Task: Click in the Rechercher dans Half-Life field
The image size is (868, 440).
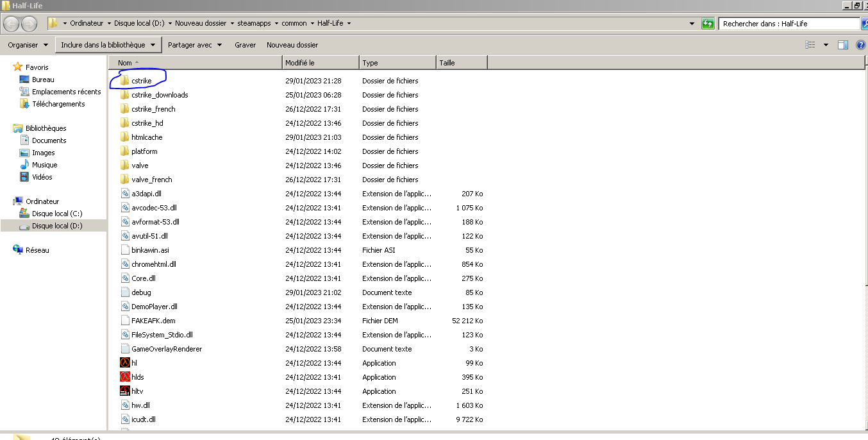Action: click(x=787, y=24)
